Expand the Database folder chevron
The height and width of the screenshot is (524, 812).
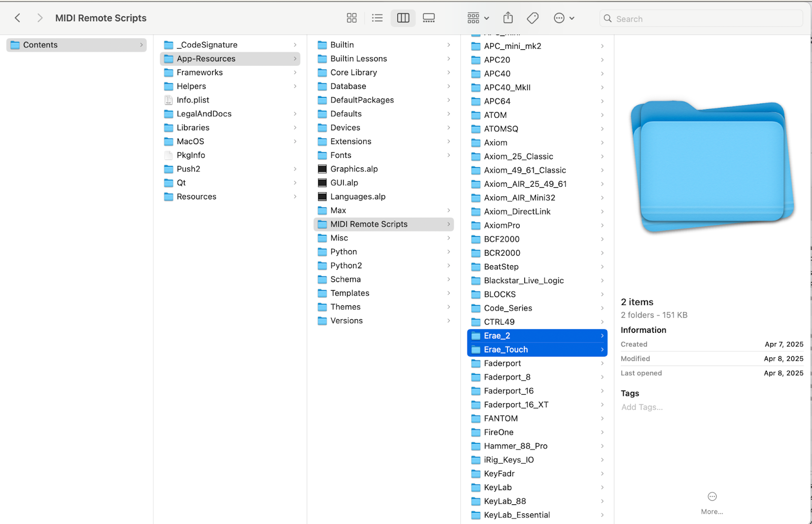[x=449, y=86]
